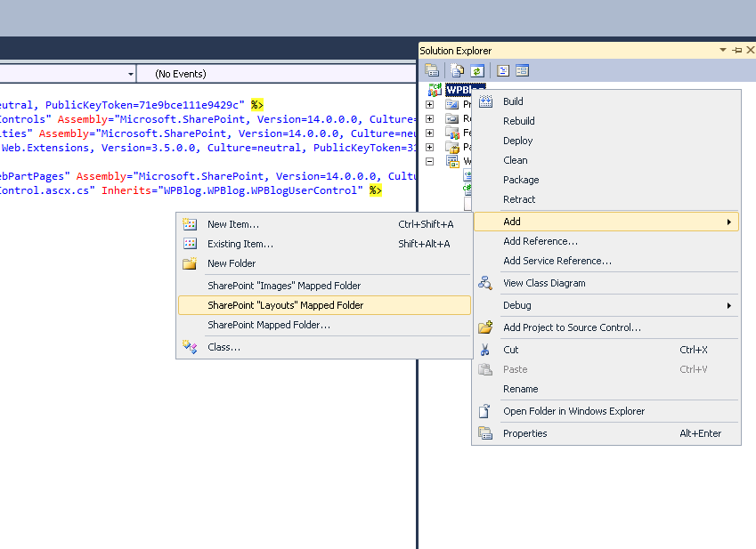Open the left object dropdown in code editor
Screen dimensions: 756x549
click(x=131, y=74)
